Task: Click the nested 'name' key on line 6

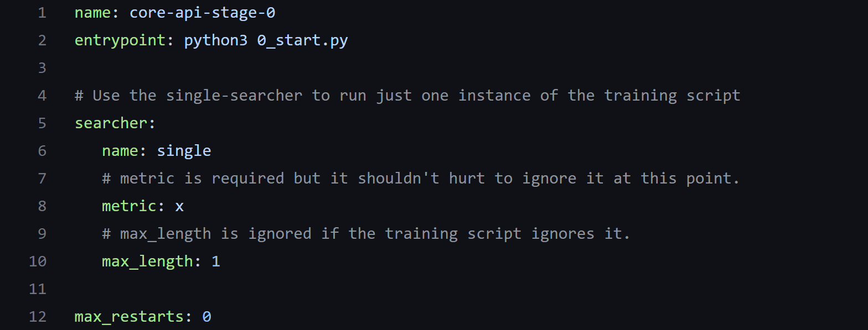Action: coord(120,151)
